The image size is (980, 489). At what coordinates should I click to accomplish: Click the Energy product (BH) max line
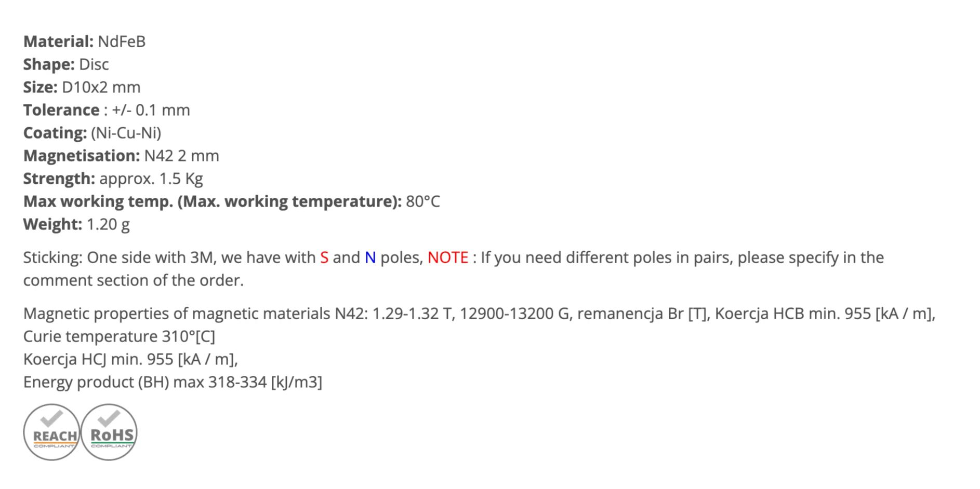point(173,382)
